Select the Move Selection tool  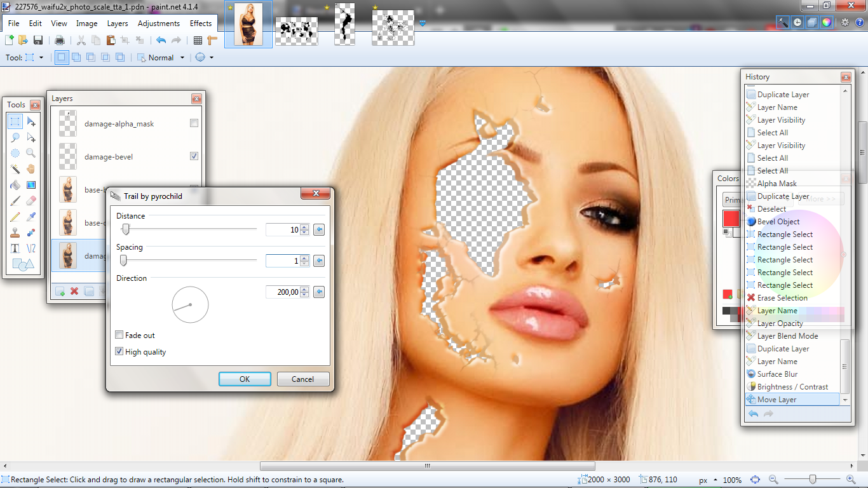31,137
